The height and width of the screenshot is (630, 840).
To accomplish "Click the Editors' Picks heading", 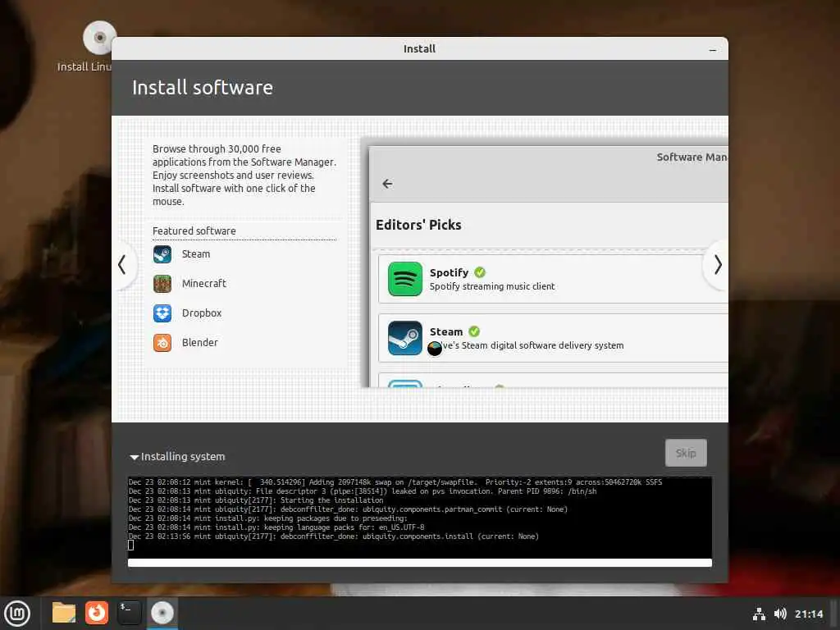I will coord(418,225).
